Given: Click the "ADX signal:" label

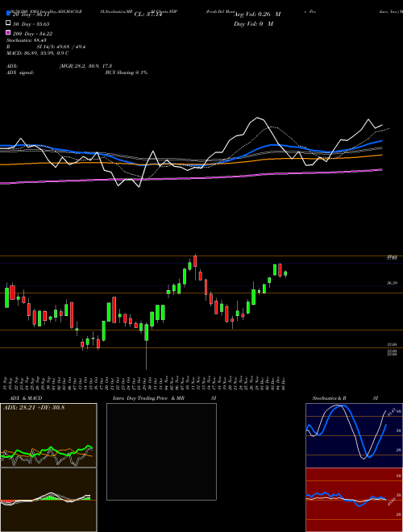Looking at the screenshot, I should (20, 73).
